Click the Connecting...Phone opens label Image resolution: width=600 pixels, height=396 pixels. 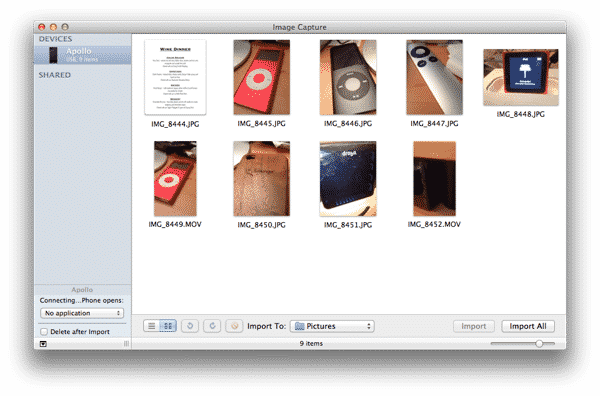82,300
